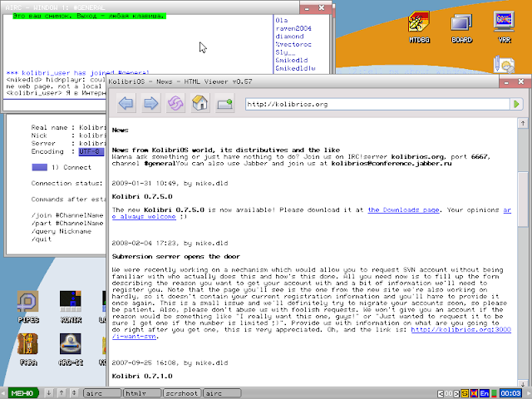Click the download-file icon in HTML Viewer toolbar
532x399 pixels.
pos(225,103)
